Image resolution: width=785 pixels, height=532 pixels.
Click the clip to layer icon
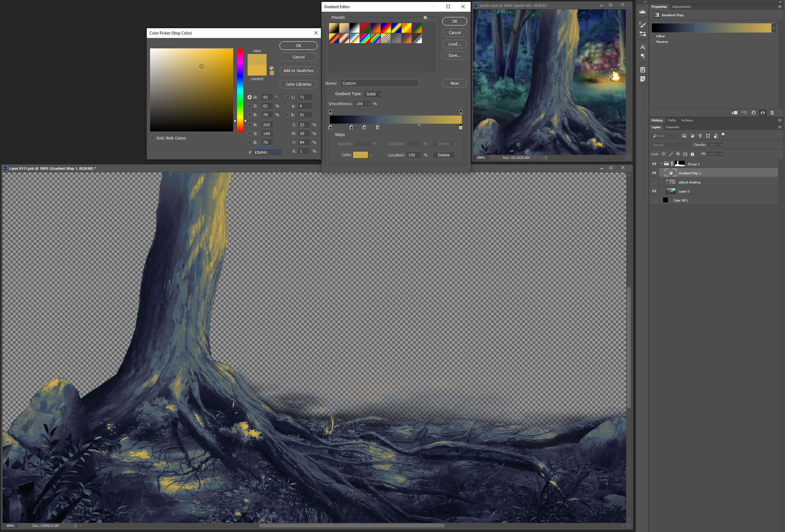point(734,113)
